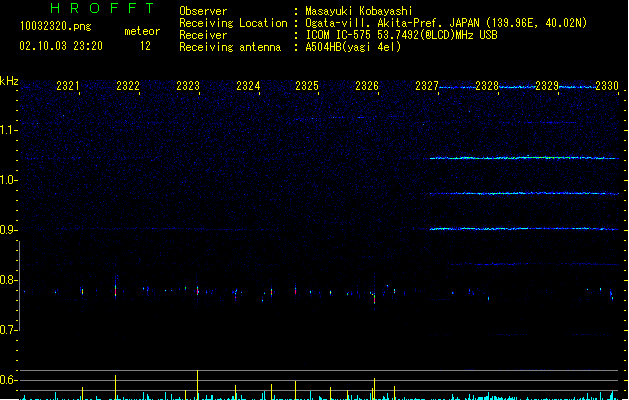Click the 1.0 kHz axis label
The height and width of the screenshot is (400, 629).
(9, 180)
